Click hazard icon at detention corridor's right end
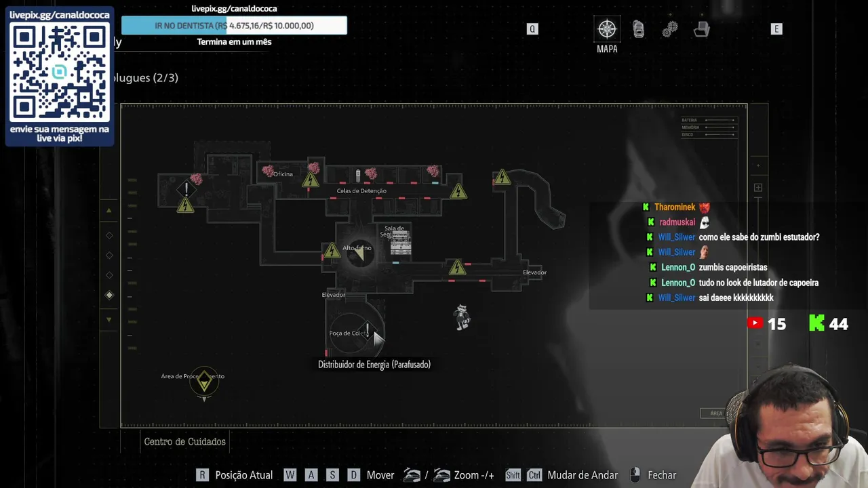The width and height of the screenshot is (868, 488). point(458,192)
